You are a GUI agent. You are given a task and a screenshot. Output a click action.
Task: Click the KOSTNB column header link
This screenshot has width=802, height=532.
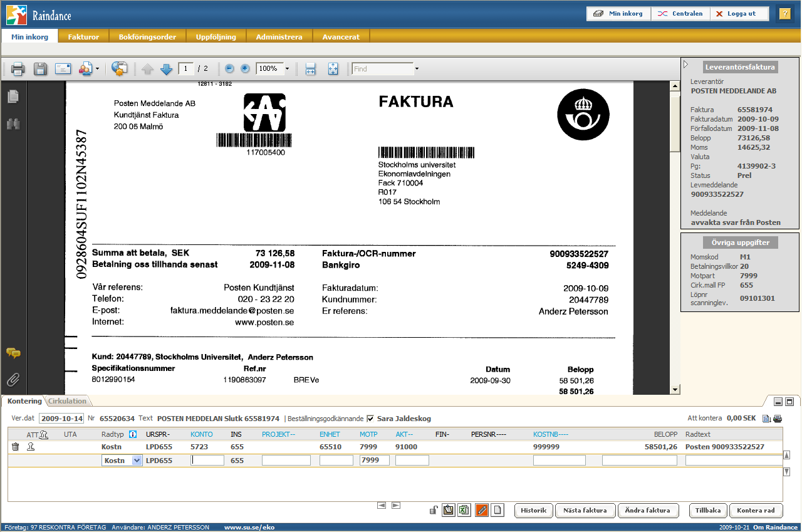coord(551,434)
